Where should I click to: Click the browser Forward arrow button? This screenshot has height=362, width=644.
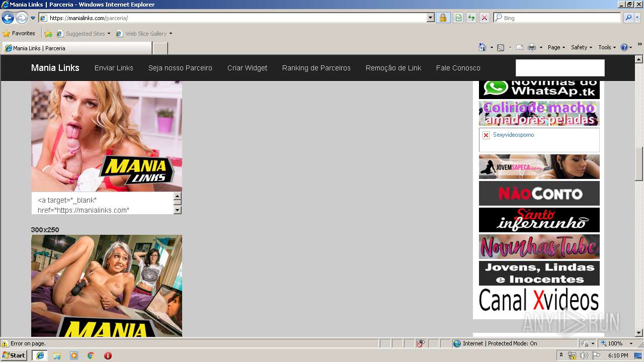(22, 18)
